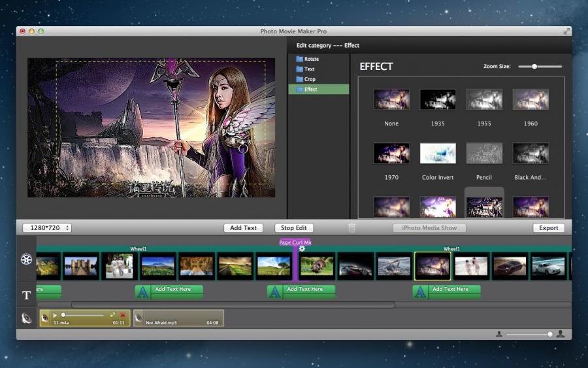Image resolution: width=588 pixels, height=368 pixels.
Task: Select the effect thumbnail below 1970
Action: click(x=391, y=207)
